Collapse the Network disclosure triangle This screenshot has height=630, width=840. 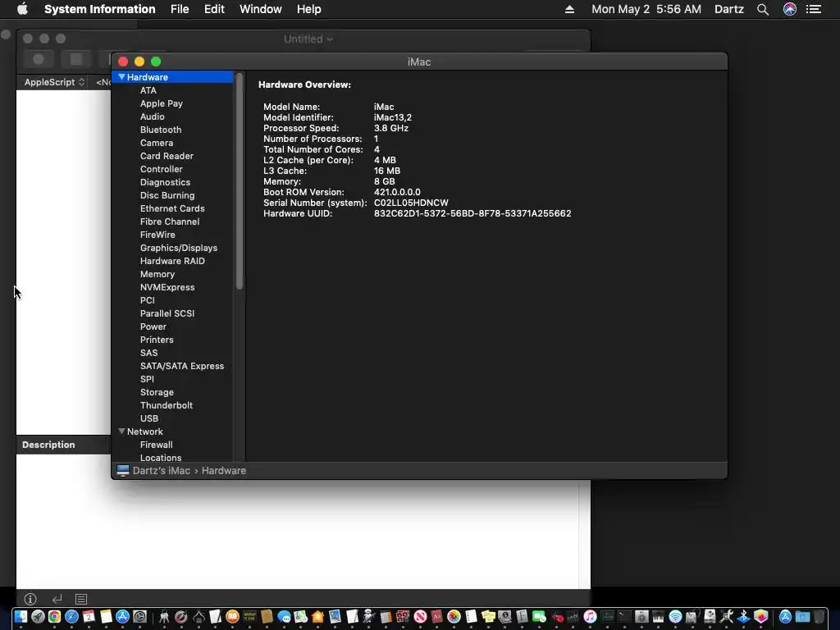121,431
